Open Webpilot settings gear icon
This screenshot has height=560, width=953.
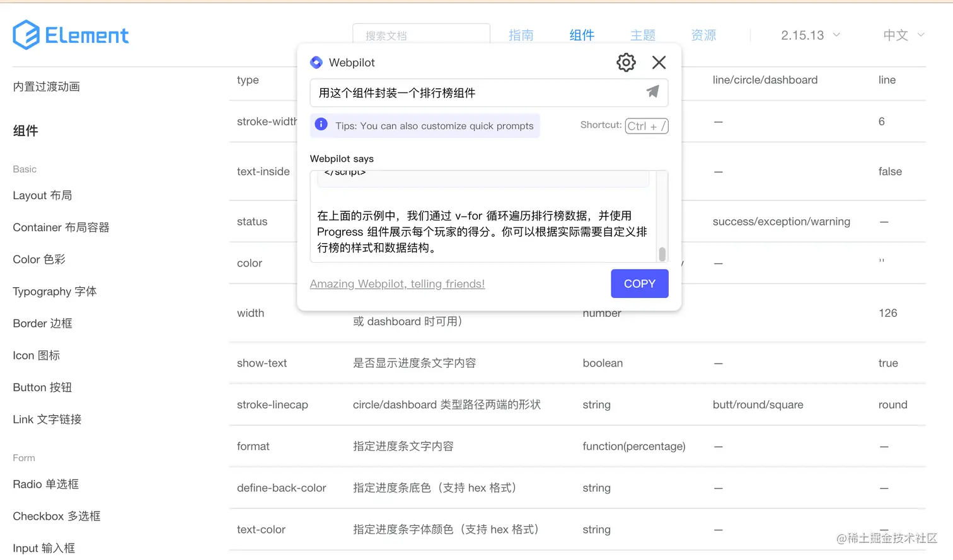[626, 62]
